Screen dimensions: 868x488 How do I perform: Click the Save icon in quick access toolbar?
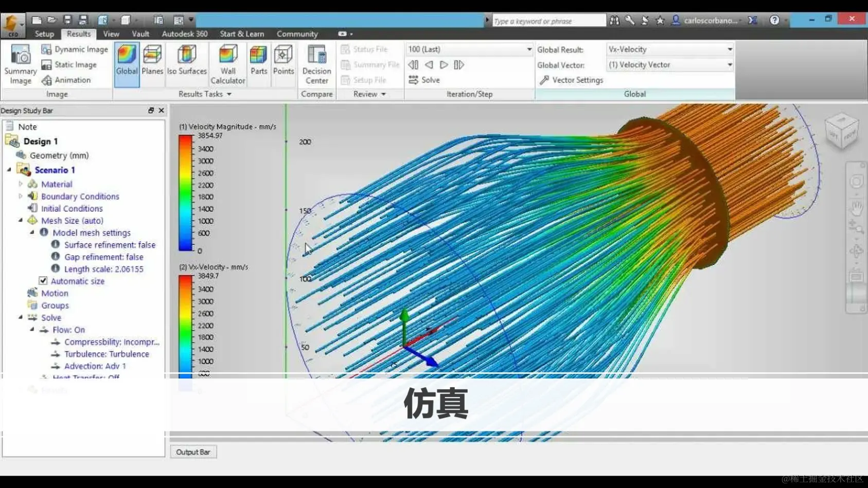pos(67,20)
